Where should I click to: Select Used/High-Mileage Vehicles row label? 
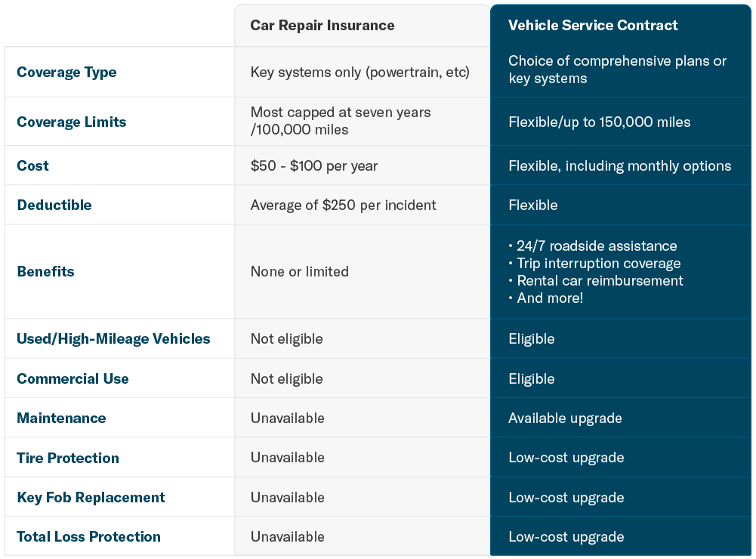113,339
